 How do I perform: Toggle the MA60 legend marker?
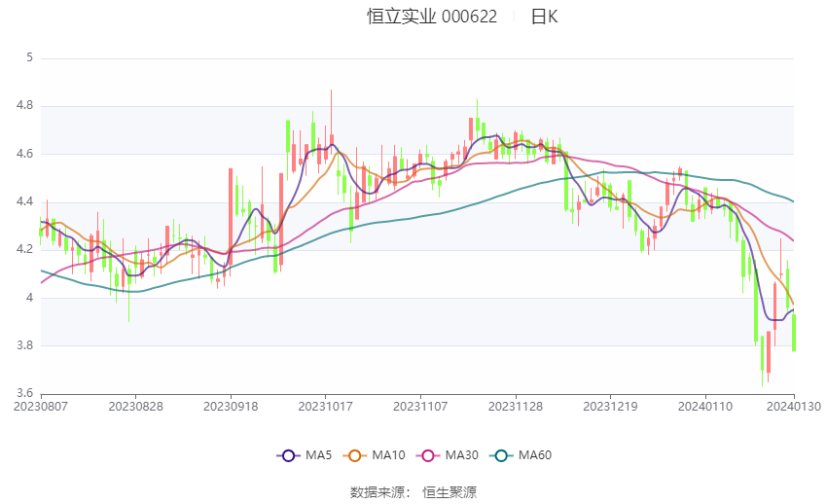501,455
